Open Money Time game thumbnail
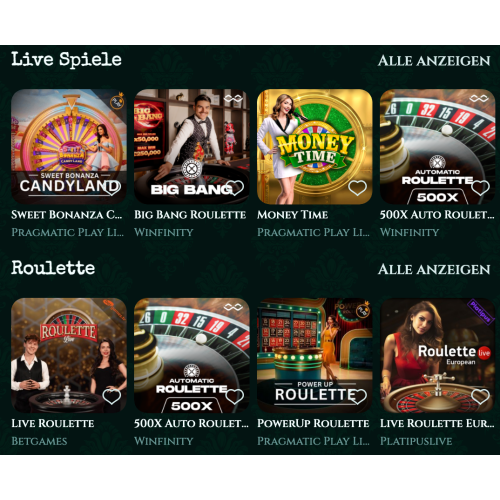500x500 pixels. pyautogui.click(x=315, y=147)
